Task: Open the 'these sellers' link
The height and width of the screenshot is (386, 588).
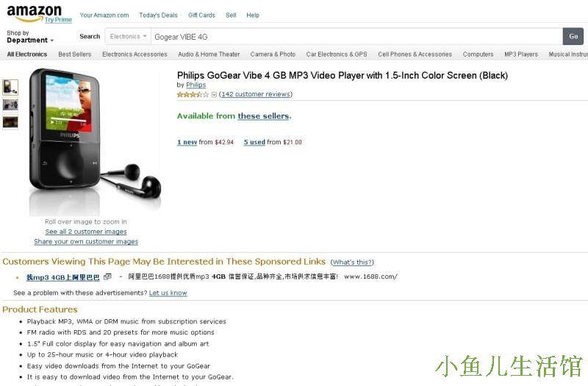Action: 264,116
